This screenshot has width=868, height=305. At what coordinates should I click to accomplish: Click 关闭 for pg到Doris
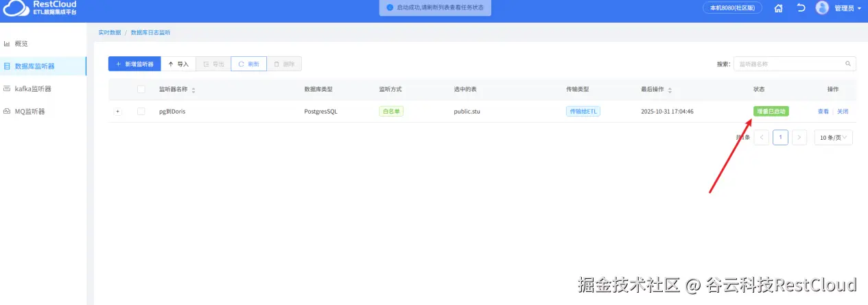coord(843,111)
